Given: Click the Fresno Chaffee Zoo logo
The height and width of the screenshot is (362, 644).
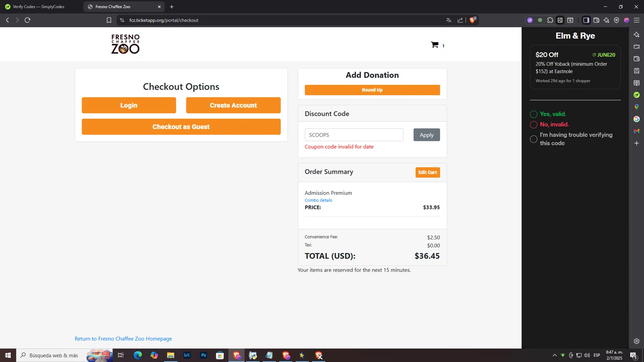Looking at the screenshot, I should (x=125, y=44).
